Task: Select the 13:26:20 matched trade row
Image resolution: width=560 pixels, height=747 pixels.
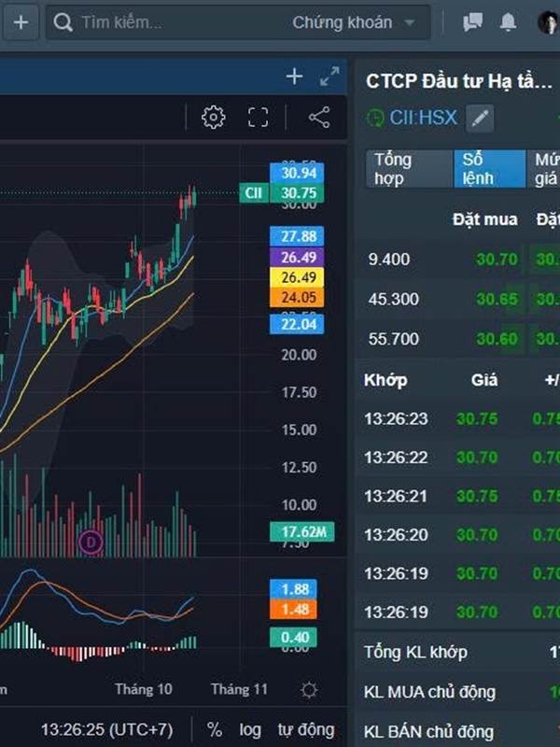Action: coord(457,534)
